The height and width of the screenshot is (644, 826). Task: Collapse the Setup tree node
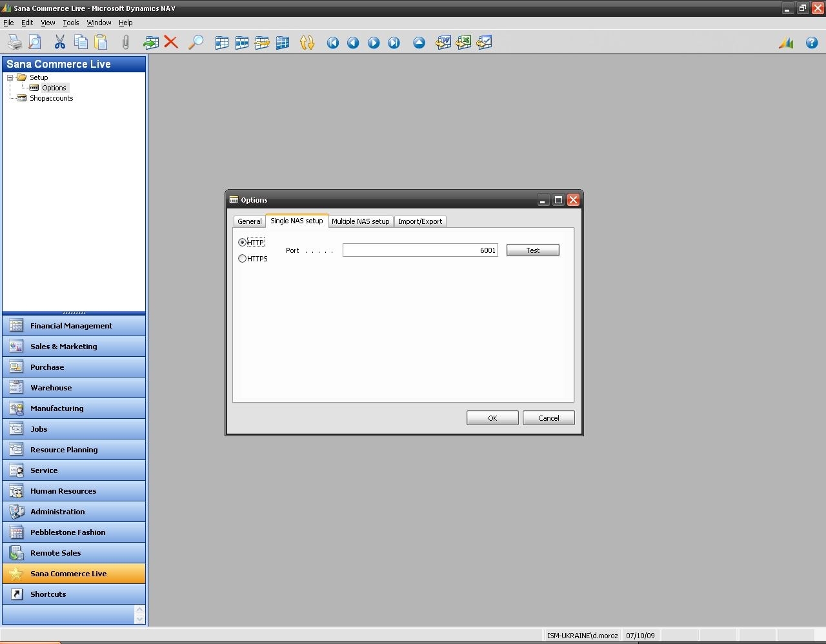point(10,77)
